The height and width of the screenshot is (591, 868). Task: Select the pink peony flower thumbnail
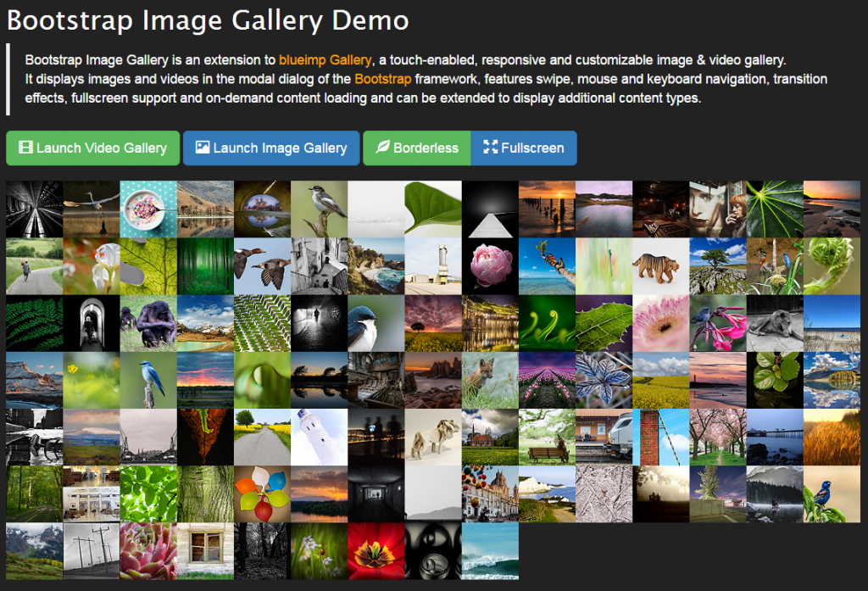pyautogui.click(x=490, y=265)
